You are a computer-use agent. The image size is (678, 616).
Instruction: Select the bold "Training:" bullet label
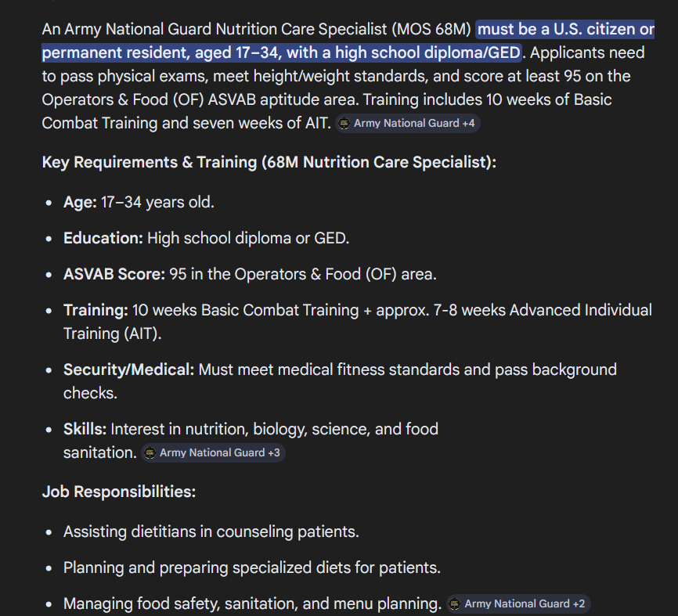tap(96, 311)
